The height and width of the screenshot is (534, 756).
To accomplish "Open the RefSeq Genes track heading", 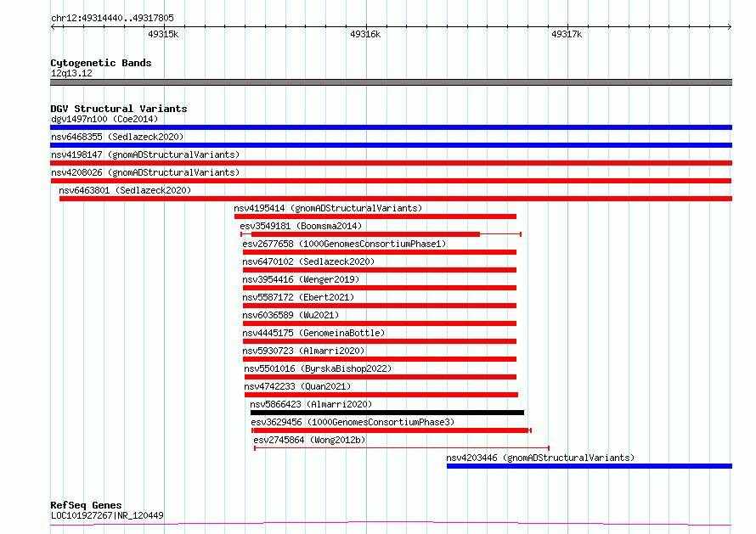I will [x=86, y=505].
